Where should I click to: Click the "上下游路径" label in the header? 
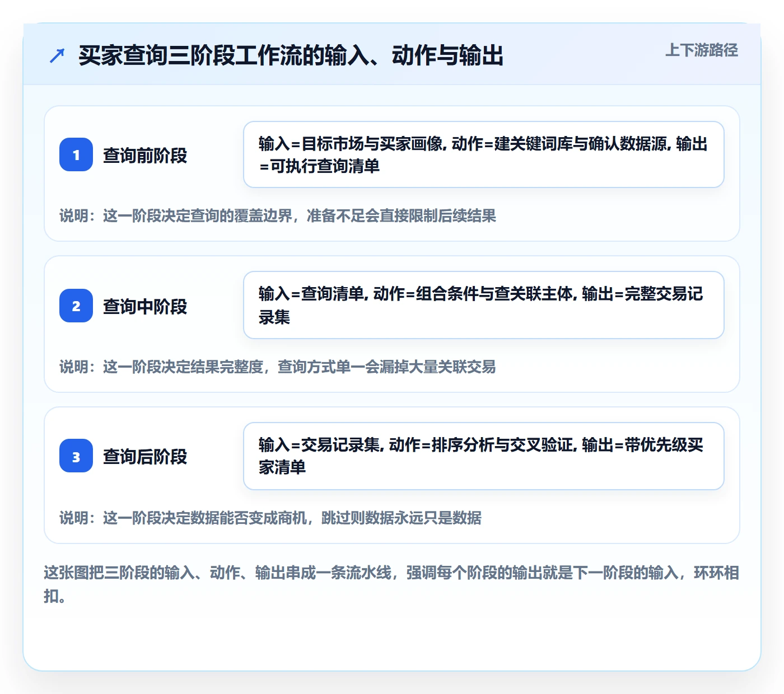pyautogui.click(x=702, y=50)
